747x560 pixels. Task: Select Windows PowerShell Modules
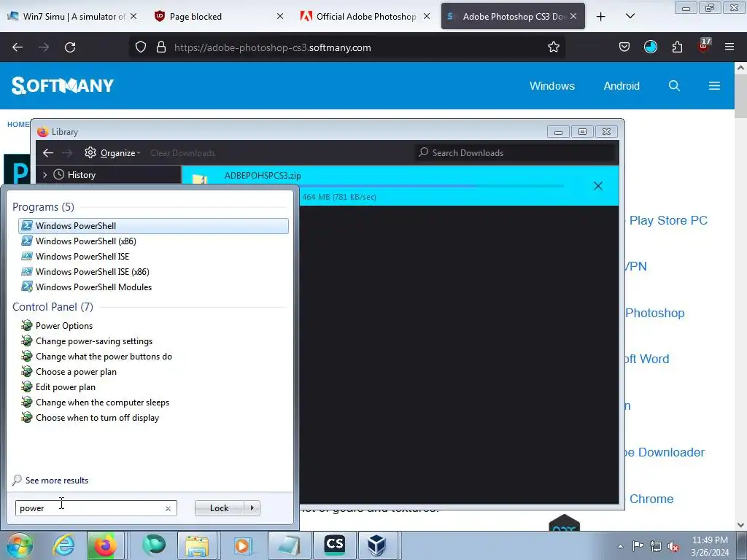point(153,287)
